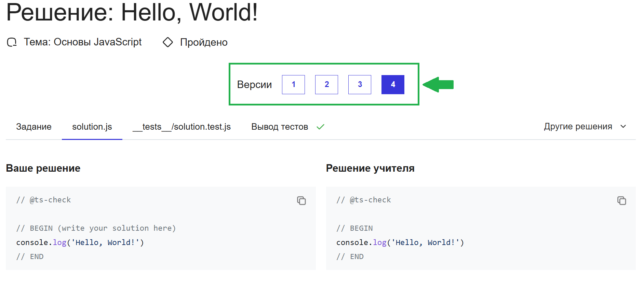Click the diamond status icon near Пройдено
Screen dimensions: 644x286
click(168, 42)
